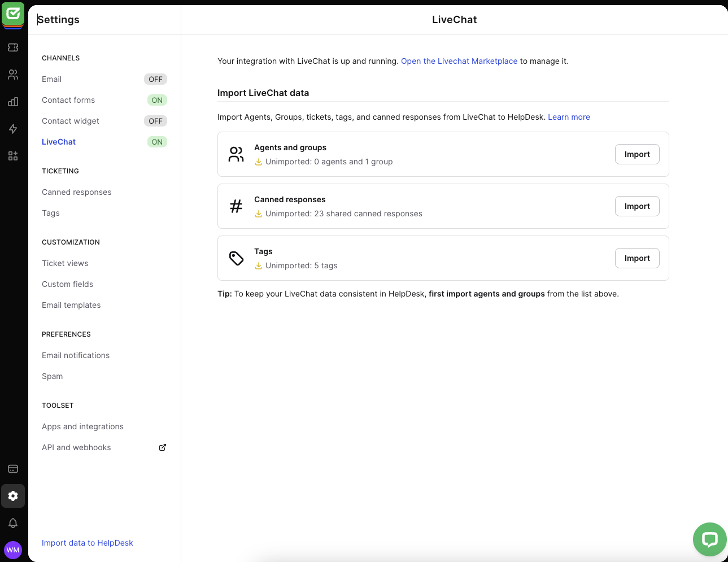Click the Canned responses hash icon
Screen dimensions: 728x562
coord(236,206)
